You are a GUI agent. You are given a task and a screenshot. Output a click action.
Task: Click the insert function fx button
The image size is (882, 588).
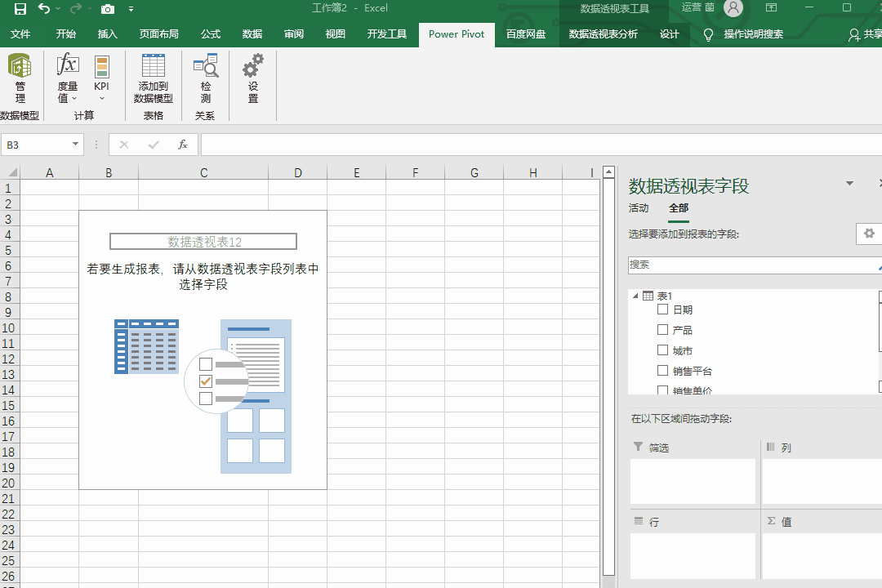(x=183, y=145)
